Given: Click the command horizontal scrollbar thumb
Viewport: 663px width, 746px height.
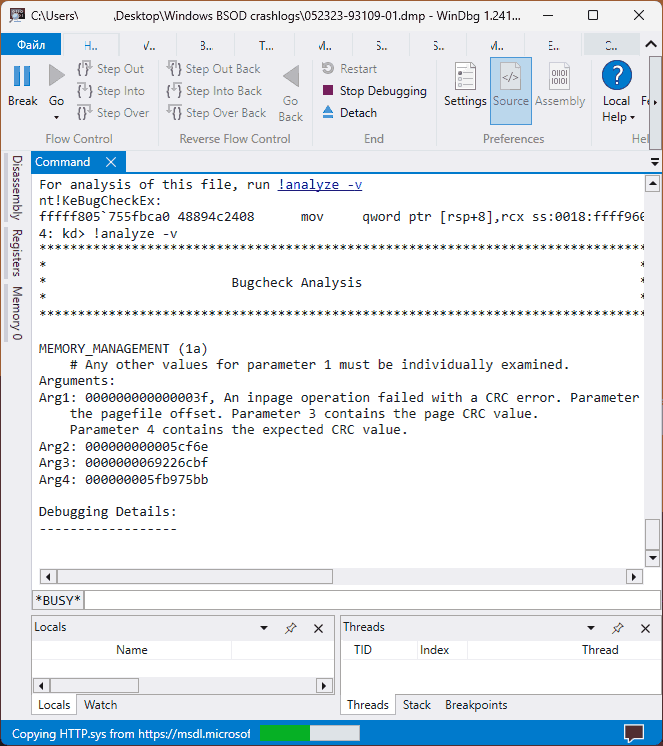Looking at the screenshot, I should tap(195, 577).
